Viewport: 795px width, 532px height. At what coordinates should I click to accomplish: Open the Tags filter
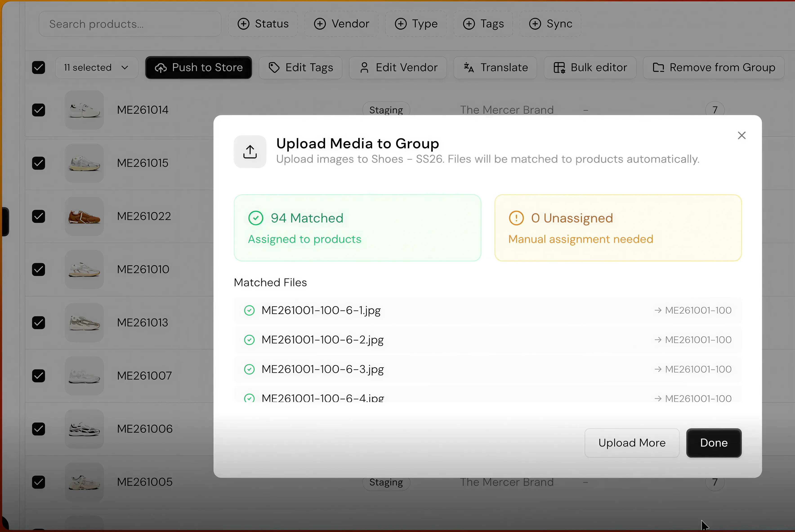point(483,24)
